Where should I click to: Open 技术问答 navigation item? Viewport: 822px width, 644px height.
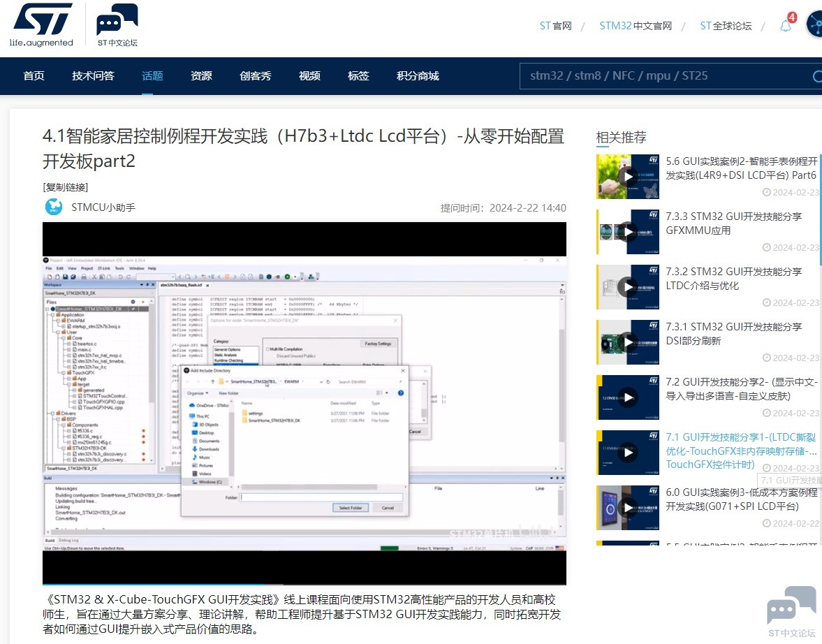(x=93, y=76)
